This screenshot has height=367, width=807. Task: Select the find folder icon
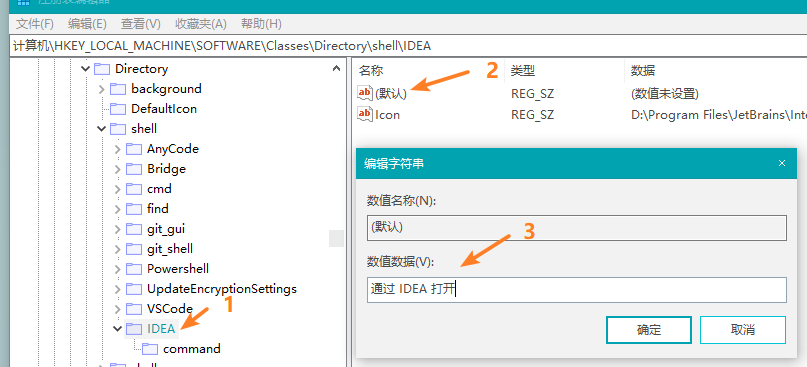tap(134, 209)
